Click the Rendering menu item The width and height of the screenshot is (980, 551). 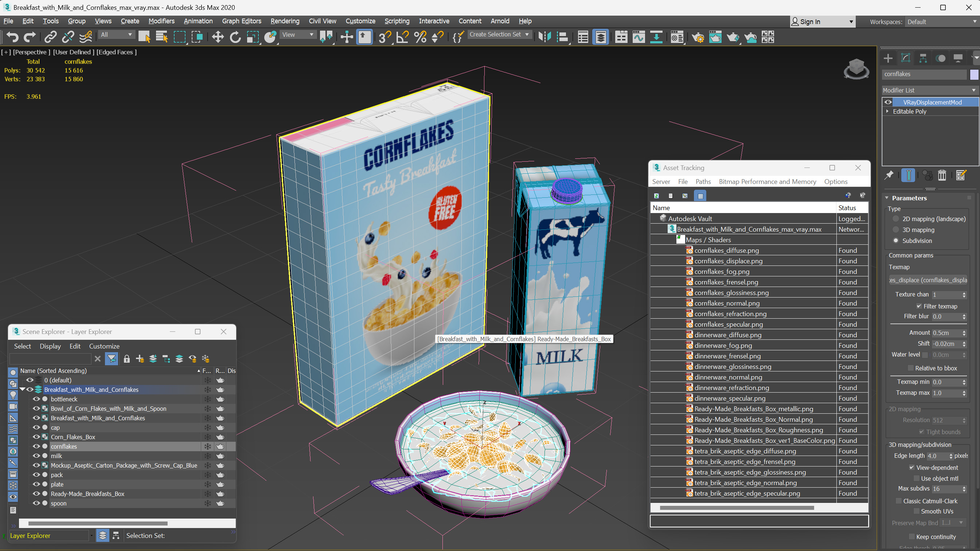pyautogui.click(x=285, y=21)
